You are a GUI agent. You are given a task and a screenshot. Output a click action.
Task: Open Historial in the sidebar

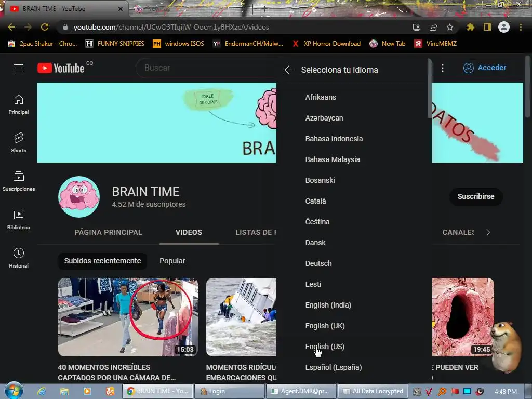coord(19,258)
